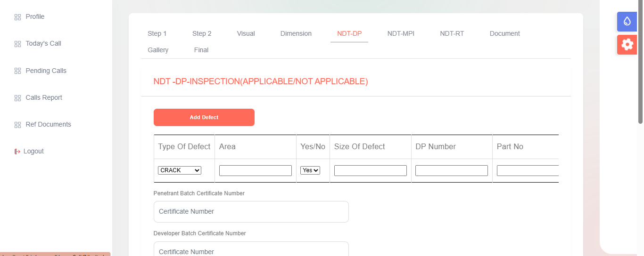Screen dimensions: 644x256
Task: Open the Pending Calls sidebar link
Action: point(46,71)
